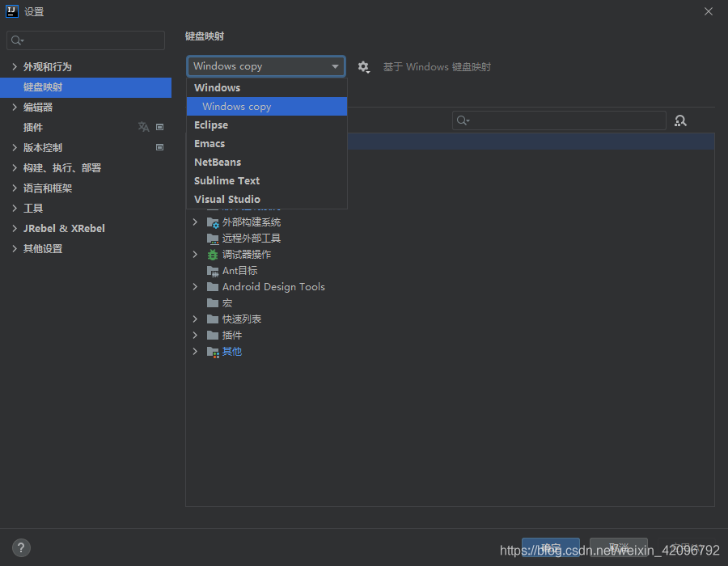Click search magnifier in settings search box

click(x=17, y=40)
